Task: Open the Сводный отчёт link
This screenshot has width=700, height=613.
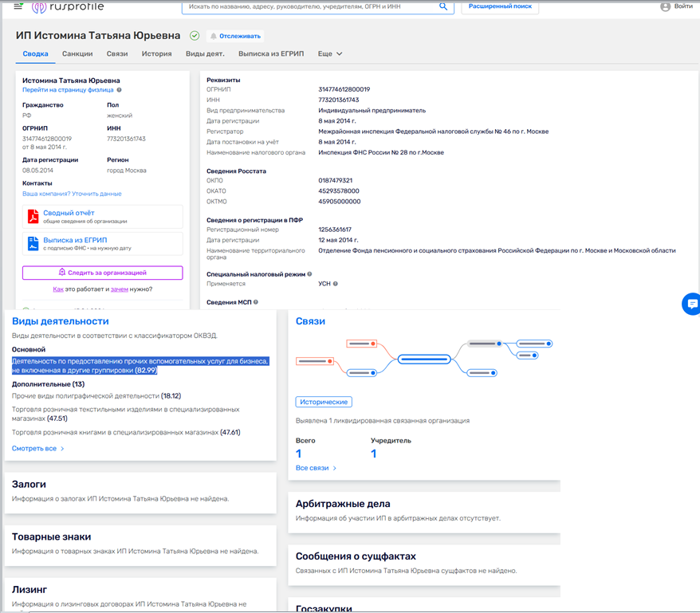Action: tap(69, 213)
